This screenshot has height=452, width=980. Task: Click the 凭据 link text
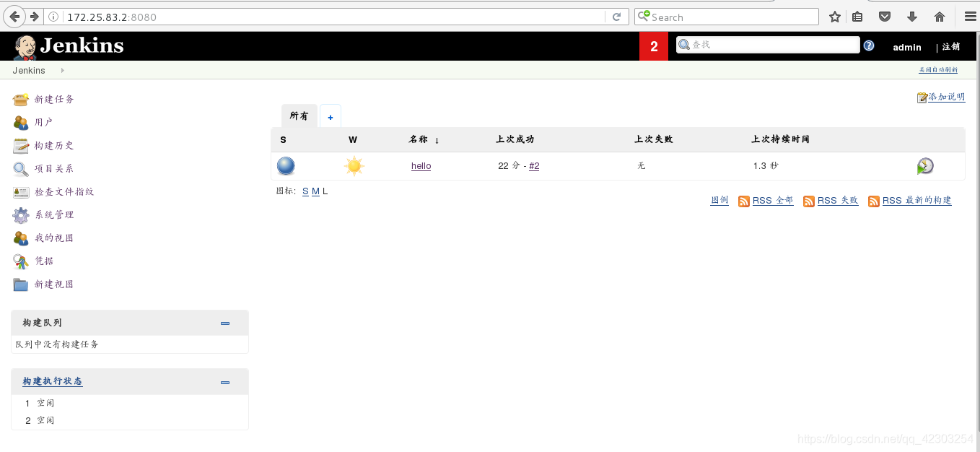[x=44, y=261]
